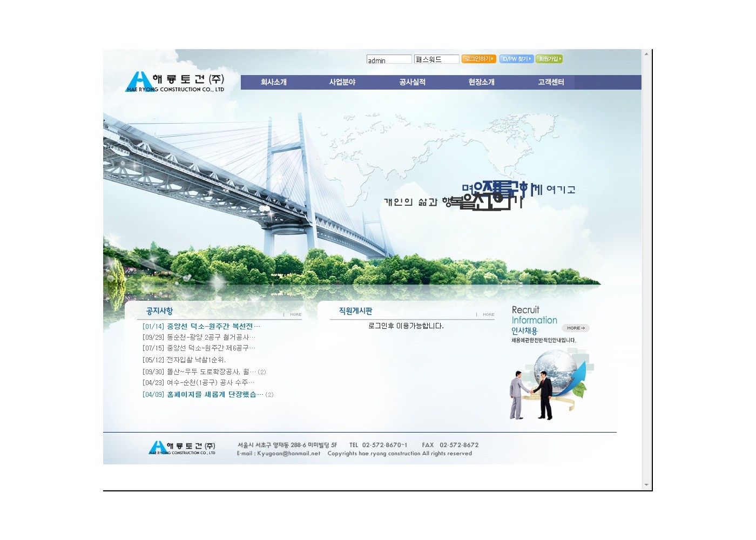Select 공사실적 in the navigation bar
756x540 pixels.
(x=412, y=82)
